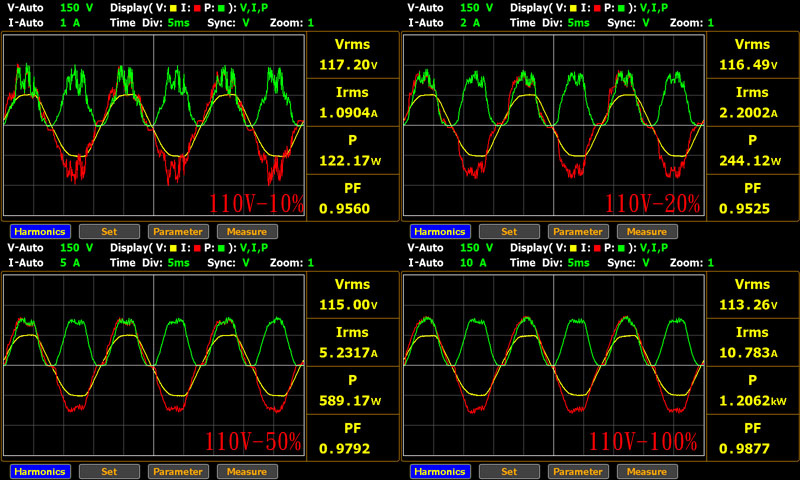Click V-Auto 150 V in 10% panel header
Viewport: 800px width, 480px height.
pos(77,8)
